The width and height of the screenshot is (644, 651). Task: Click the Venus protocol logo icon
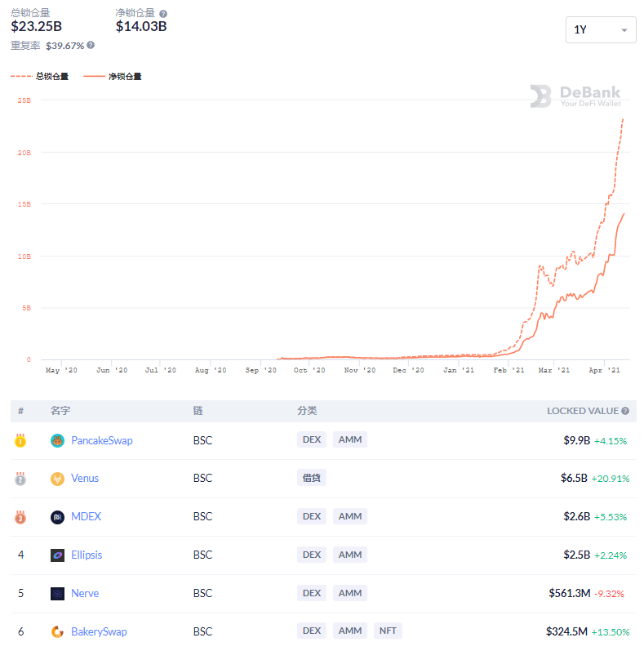point(57,479)
